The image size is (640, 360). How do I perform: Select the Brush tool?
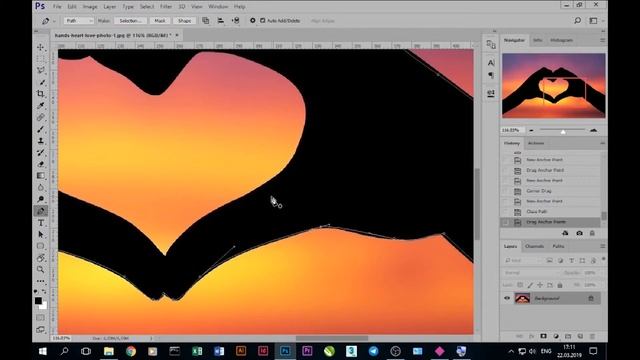coord(40,129)
